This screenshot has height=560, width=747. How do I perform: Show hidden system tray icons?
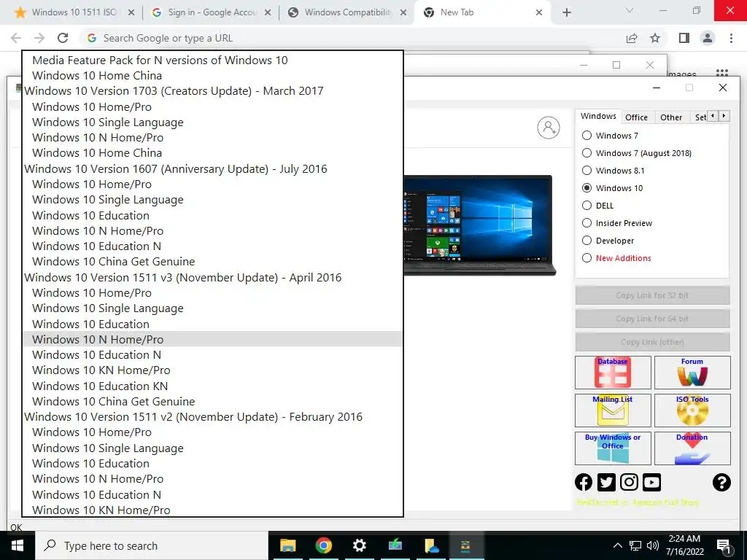(x=617, y=545)
